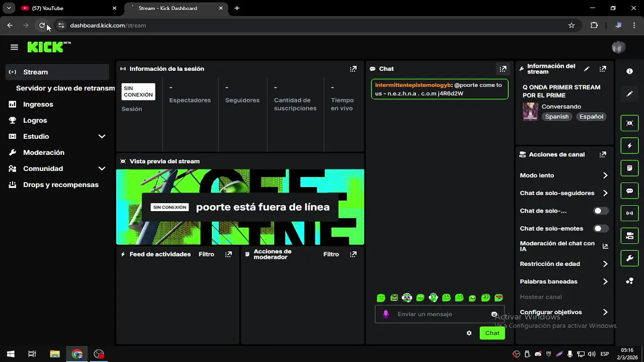Open Filtro in Acciones de moderador
The height and width of the screenshot is (362, 644).
click(x=331, y=254)
